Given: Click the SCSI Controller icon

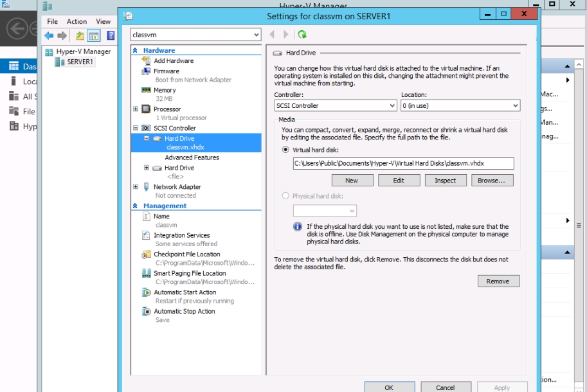Looking at the screenshot, I should click(146, 128).
